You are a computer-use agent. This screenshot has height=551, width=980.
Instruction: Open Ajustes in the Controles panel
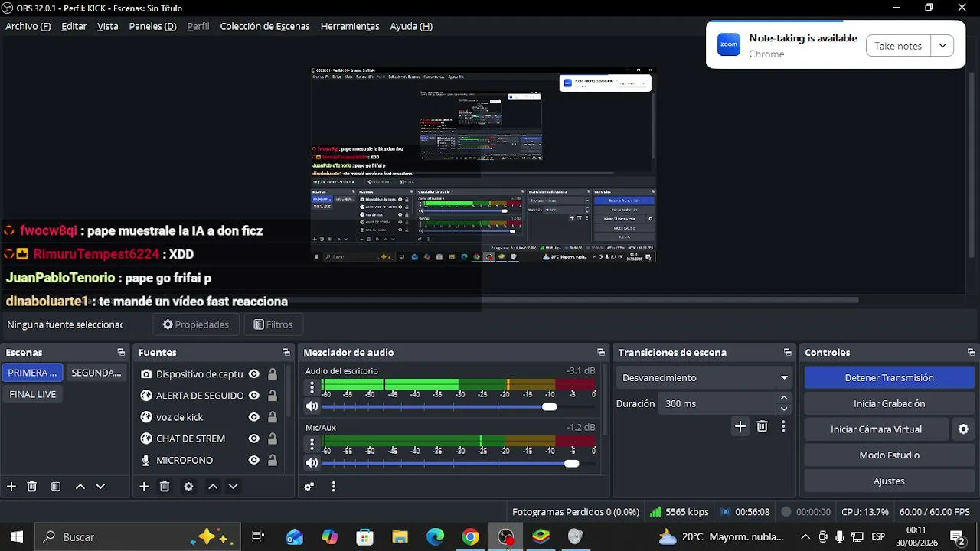coord(889,481)
